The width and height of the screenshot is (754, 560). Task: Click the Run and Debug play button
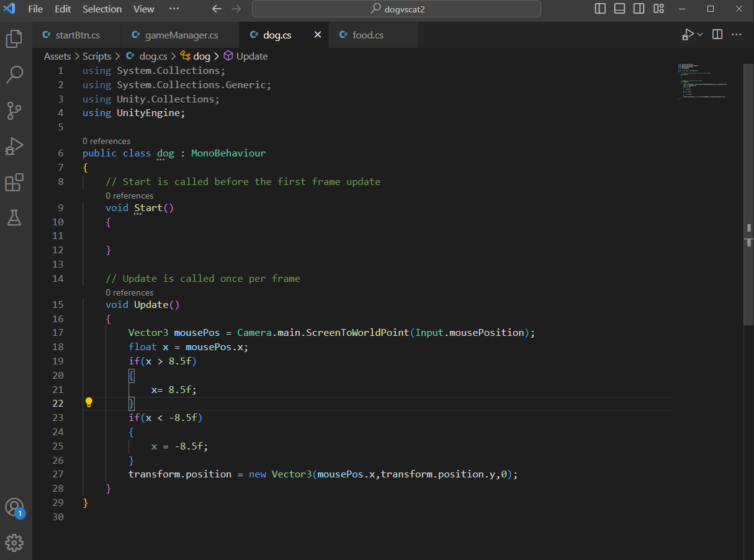coord(688,35)
